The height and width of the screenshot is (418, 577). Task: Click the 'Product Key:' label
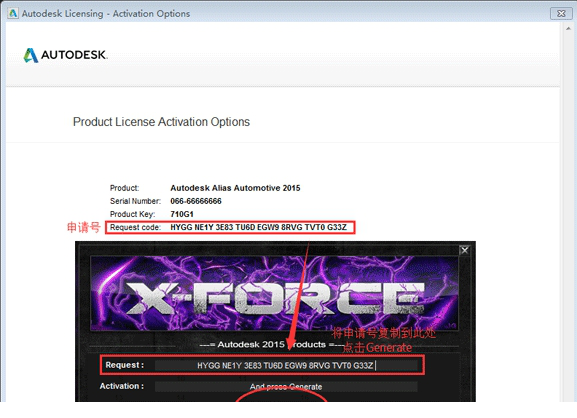click(132, 214)
